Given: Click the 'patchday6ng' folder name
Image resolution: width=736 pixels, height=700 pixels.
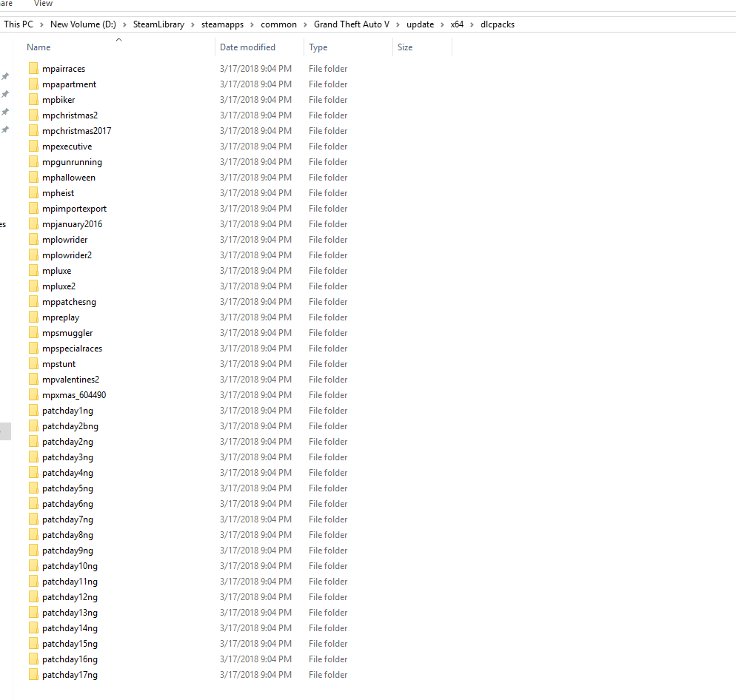Looking at the screenshot, I should coord(67,504).
